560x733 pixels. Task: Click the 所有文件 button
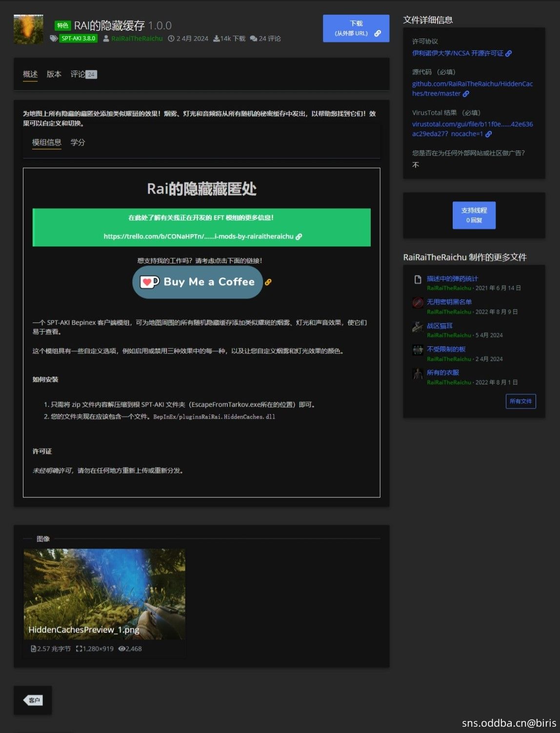pyautogui.click(x=521, y=401)
